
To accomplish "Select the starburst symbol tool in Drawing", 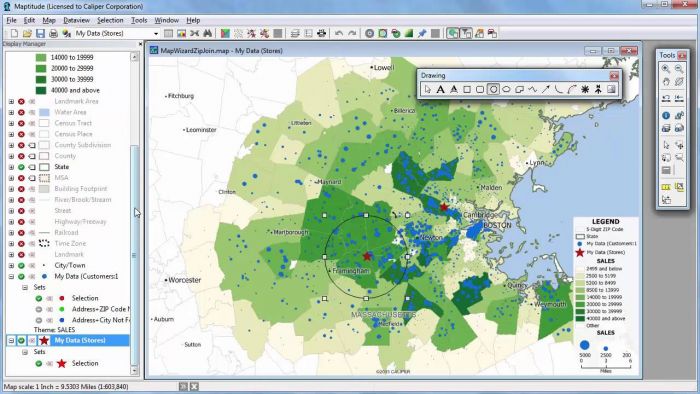I will 585,89.
